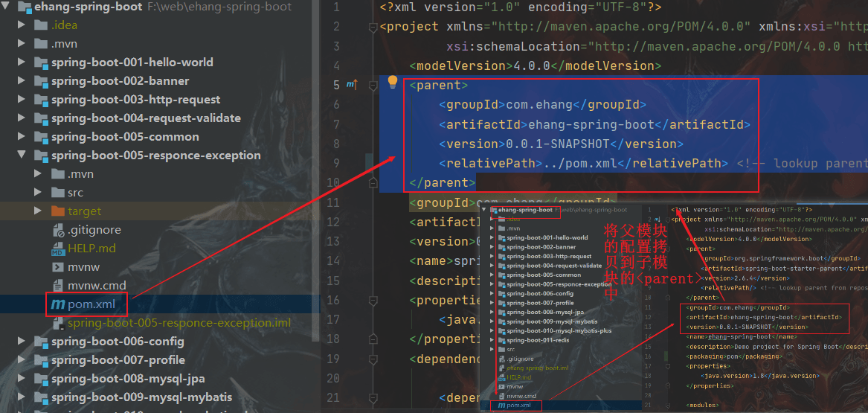Screen dimensions: 868x413
Task: Click groupId com.ehang inside parent block
Action: point(542,105)
